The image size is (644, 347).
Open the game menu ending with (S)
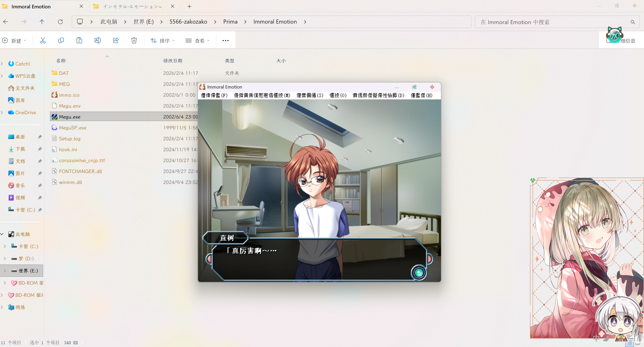(x=310, y=95)
